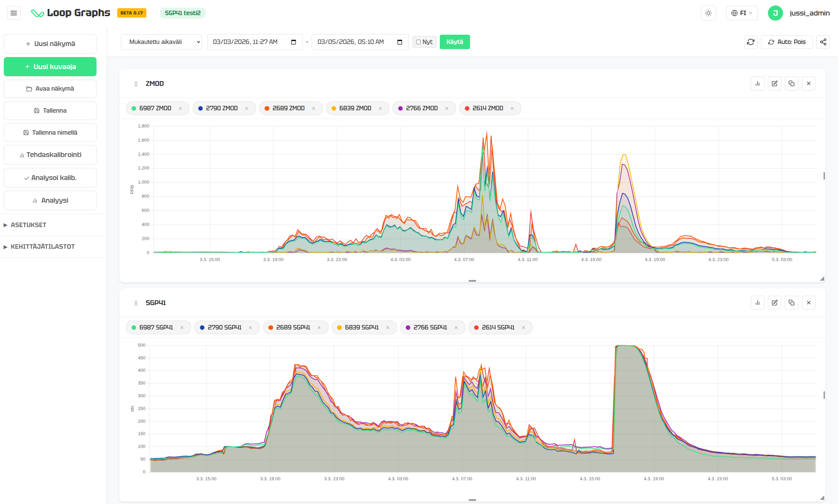Image resolution: width=838 pixels, height=504 pixels.
Task: Expand the KEHITTÄJÄTILASTOT section
Action: (42, 247)
